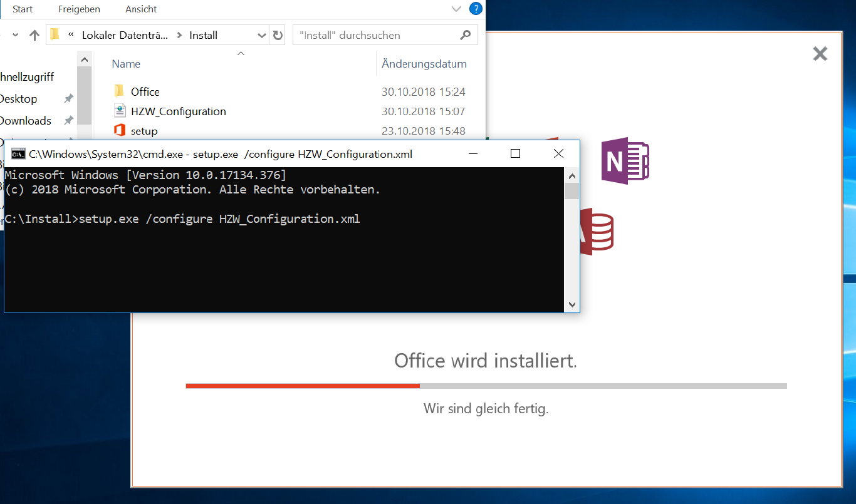Select the HZW_Configuration file
Screen dimensions: 856x504
(178, 111)
